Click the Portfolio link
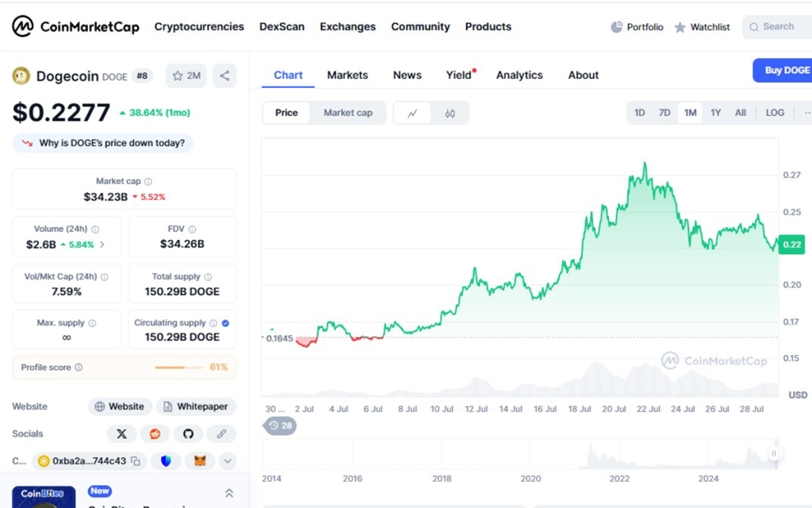This screenshot has width=812, height=508. pyautogui.click(x=645, y=27)
